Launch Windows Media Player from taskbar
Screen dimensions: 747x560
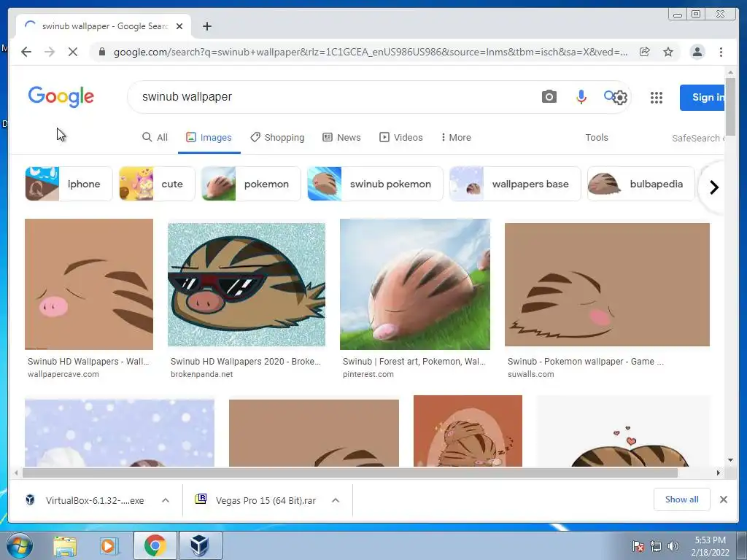click(x=109, y=545)
